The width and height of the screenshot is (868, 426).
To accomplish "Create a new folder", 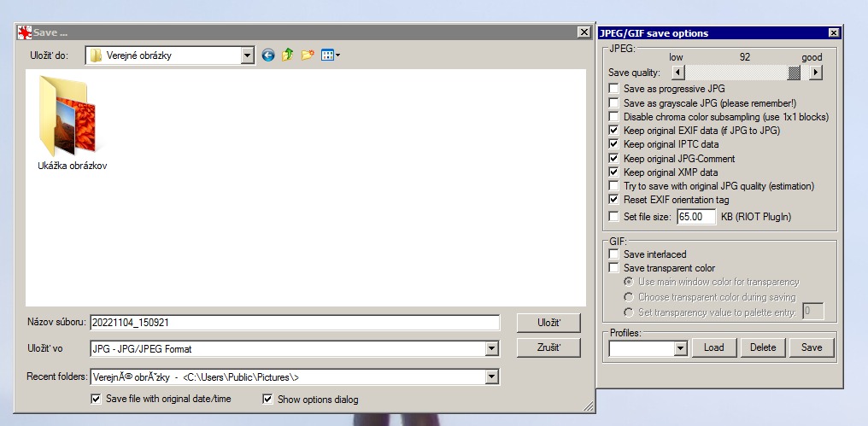I will [308, 55].
